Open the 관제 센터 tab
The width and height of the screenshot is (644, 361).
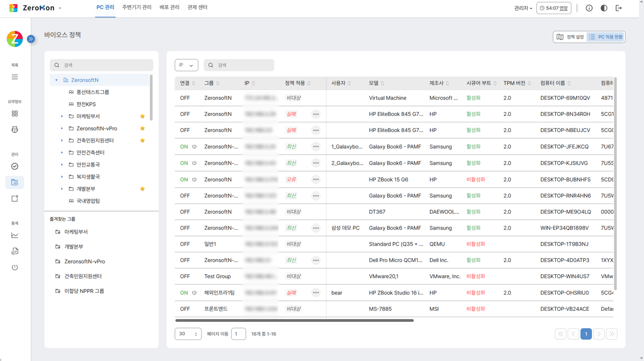point(197,8)
